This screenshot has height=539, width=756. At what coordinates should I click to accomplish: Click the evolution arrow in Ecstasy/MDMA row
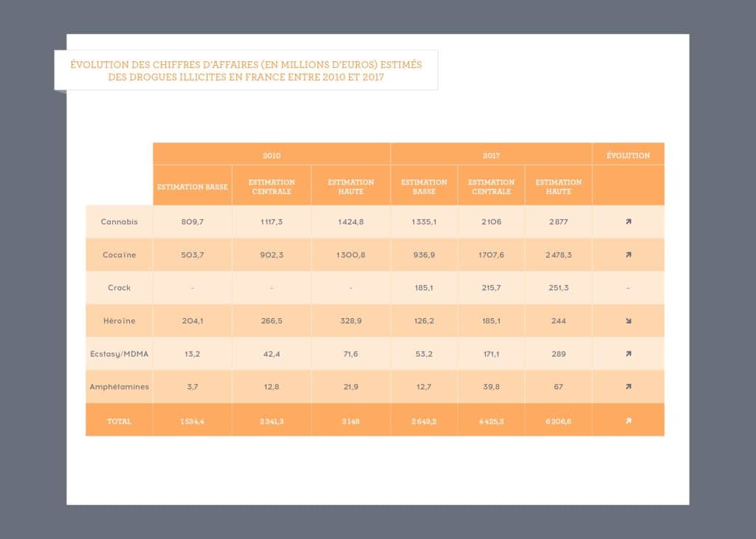click(628, 354)
